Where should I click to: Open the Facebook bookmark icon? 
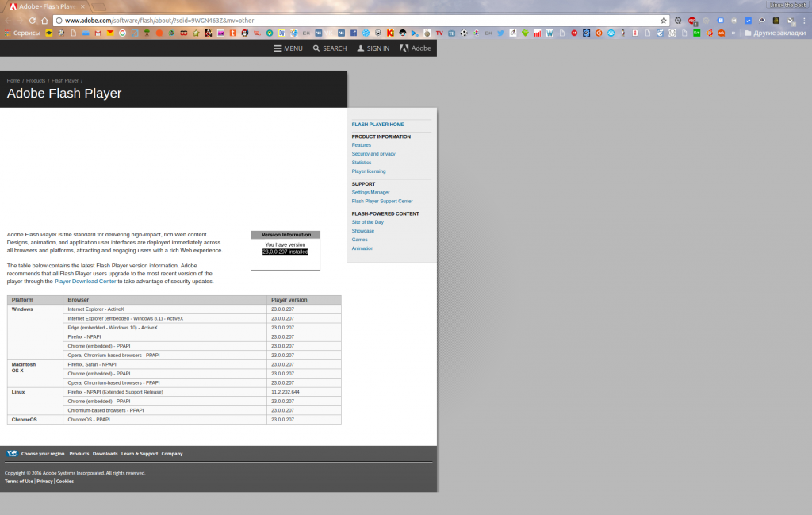[x=354, y=33]
